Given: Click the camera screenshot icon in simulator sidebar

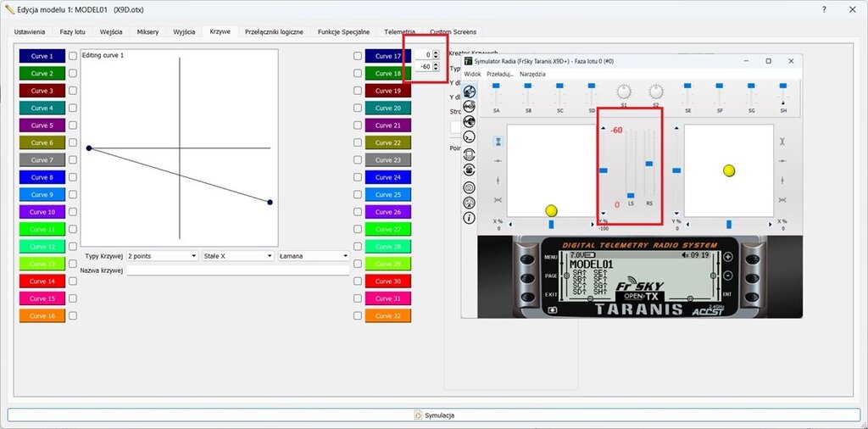Looking at the screenshot, I should pyautogui.click(x=470, y=187).
